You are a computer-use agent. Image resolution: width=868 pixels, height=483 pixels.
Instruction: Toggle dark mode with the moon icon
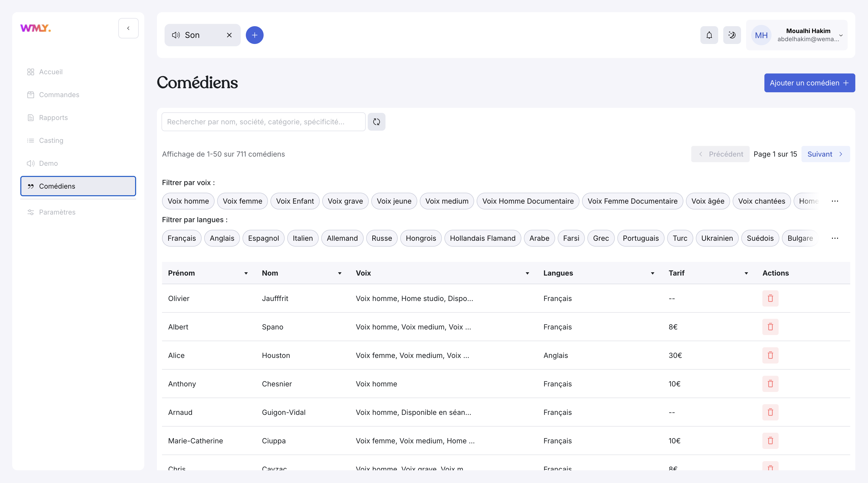(732, 35)
